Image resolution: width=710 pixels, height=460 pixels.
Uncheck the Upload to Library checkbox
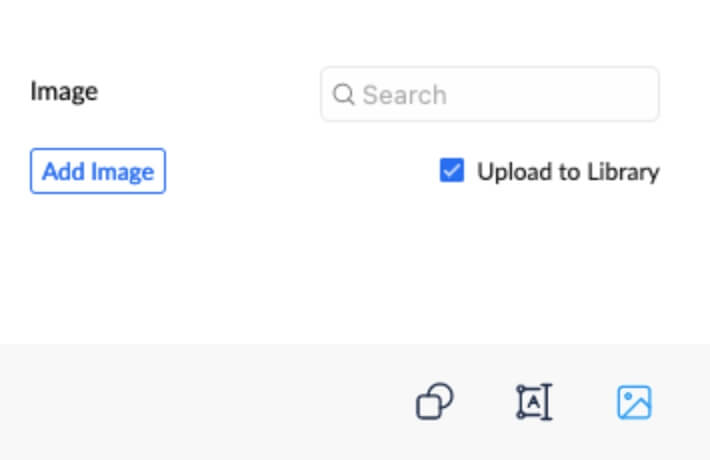[452, 171]
